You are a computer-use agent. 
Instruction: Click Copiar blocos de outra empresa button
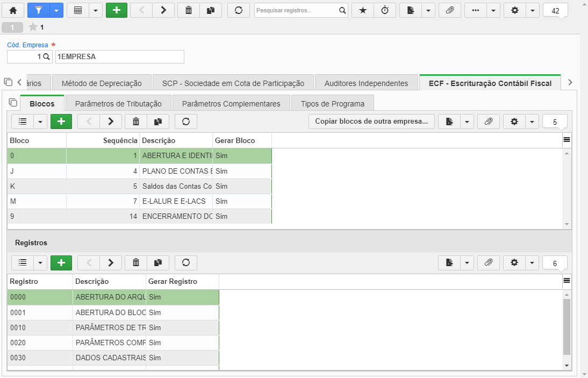371,122
